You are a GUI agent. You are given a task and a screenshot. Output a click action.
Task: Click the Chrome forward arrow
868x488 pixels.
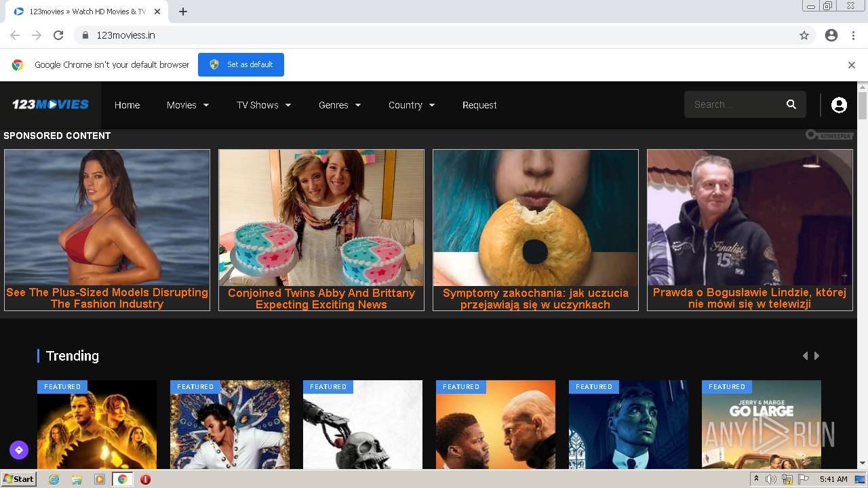pos(37,35)
